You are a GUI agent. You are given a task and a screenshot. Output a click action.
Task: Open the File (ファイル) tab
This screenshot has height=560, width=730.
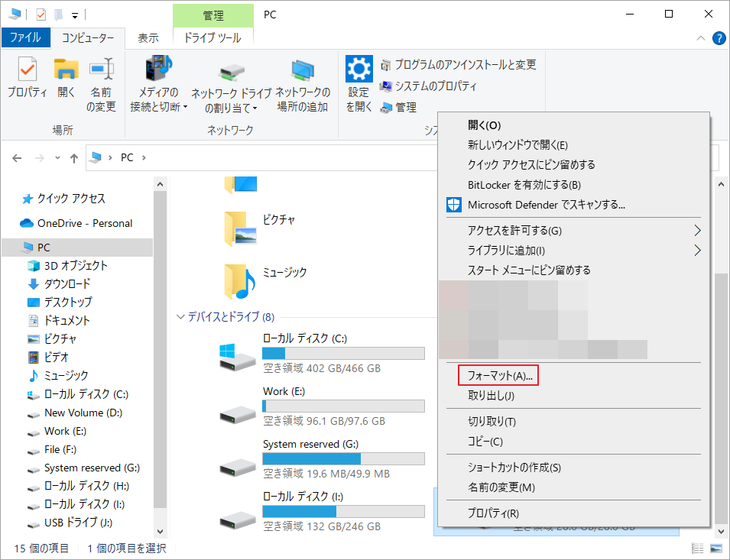click(25, 37)
